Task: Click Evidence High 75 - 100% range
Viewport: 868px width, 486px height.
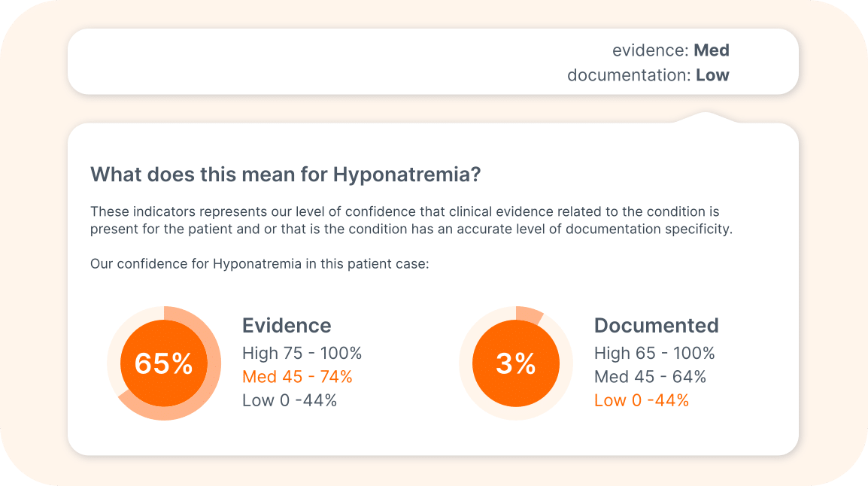Action: click(302, 353)
